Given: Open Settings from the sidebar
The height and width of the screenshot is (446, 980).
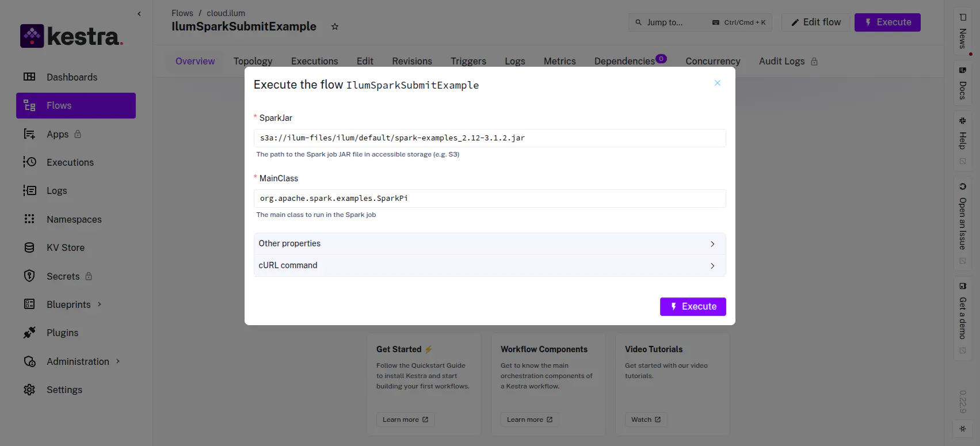Looking at the screenshot, I should pos(64,390).
